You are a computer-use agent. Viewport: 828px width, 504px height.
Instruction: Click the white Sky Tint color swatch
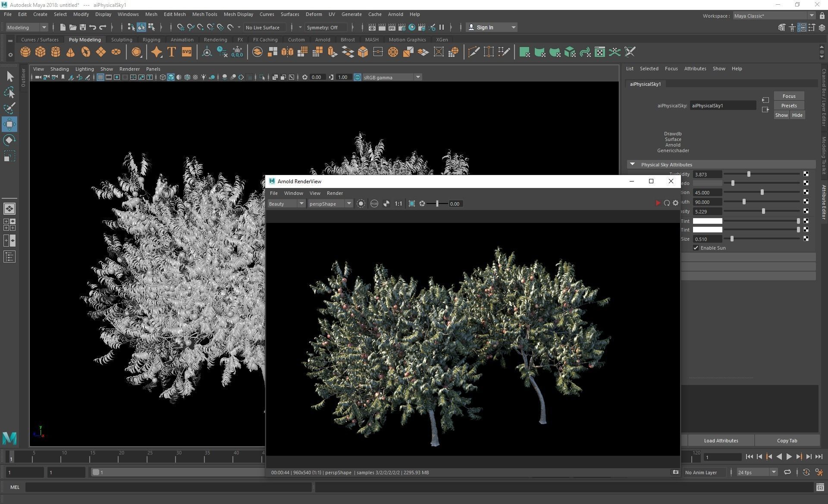point(707,221)
